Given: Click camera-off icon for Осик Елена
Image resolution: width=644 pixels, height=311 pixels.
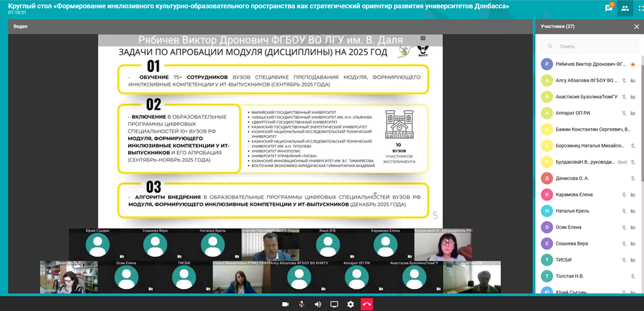Looking at the screenshot, I should [x=633, y=227].
